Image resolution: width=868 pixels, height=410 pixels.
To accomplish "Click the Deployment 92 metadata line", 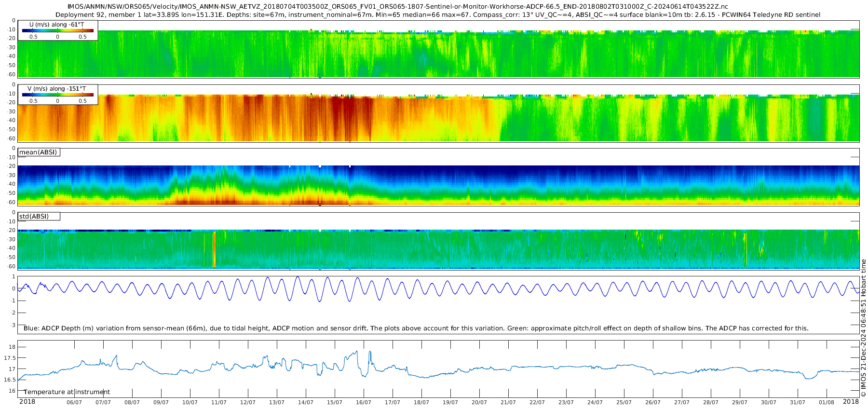I will (x=438, y=15).
